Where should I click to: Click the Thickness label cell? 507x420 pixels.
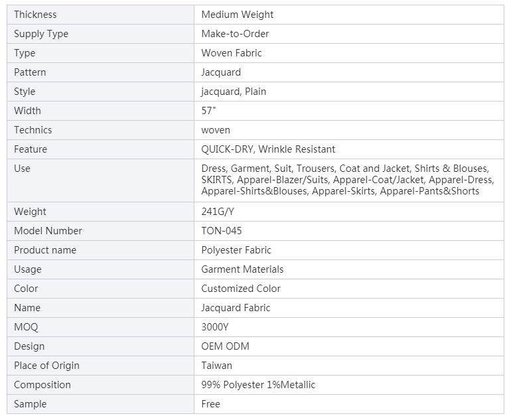click(100, 15)
